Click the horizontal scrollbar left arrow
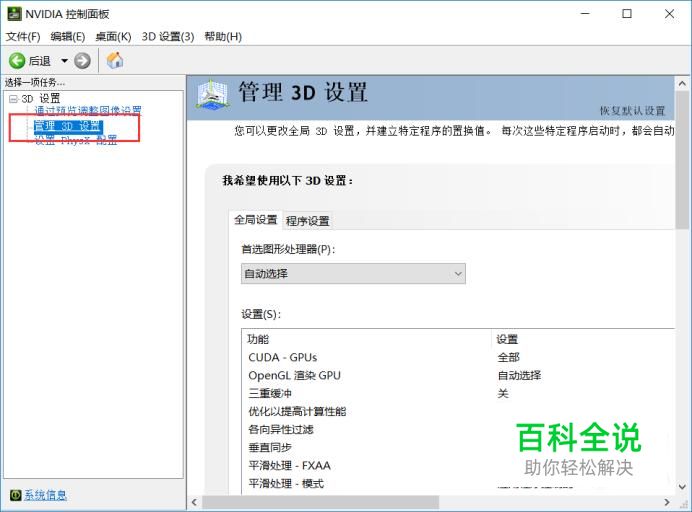The width and height of the screenshot is (692, 512). point(194,502)
